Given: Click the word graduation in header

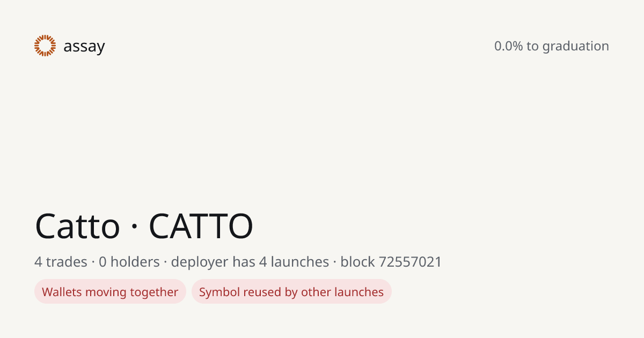Looking at the screenshot, I should [575, 47].
